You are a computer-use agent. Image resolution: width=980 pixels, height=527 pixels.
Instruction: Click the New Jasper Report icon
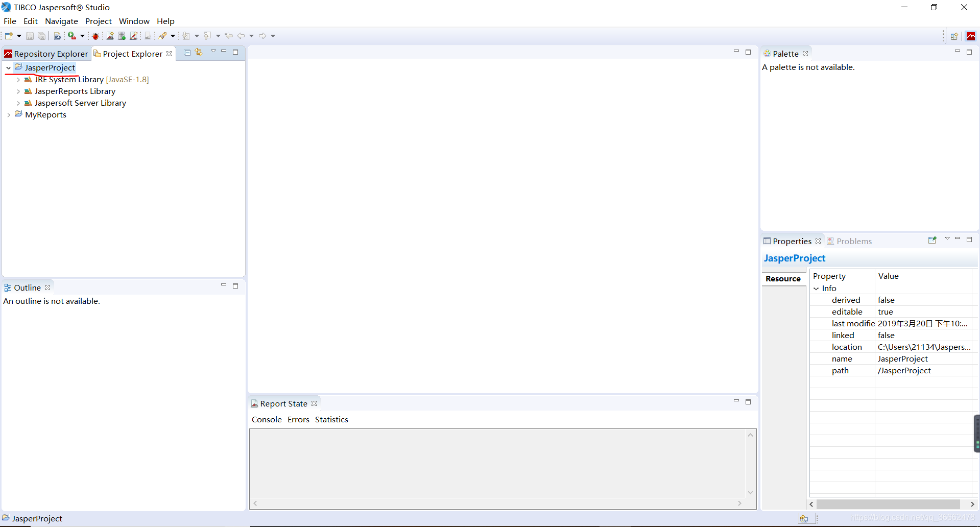click(110, 36)
